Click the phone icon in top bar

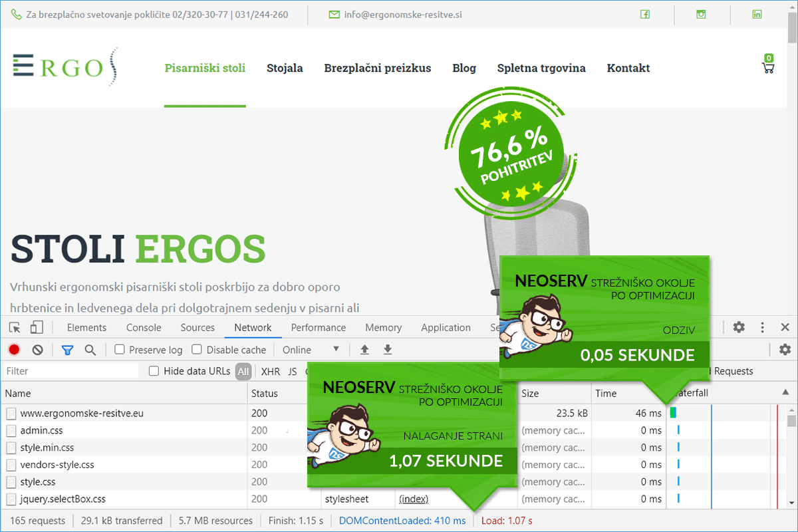tap(16, 15)
